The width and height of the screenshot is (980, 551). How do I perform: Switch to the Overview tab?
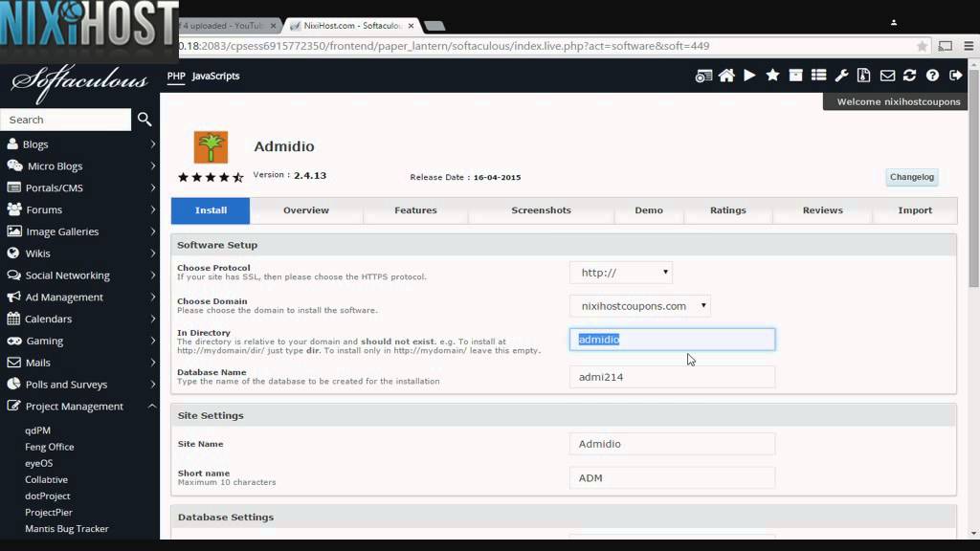tap(306, 210)
